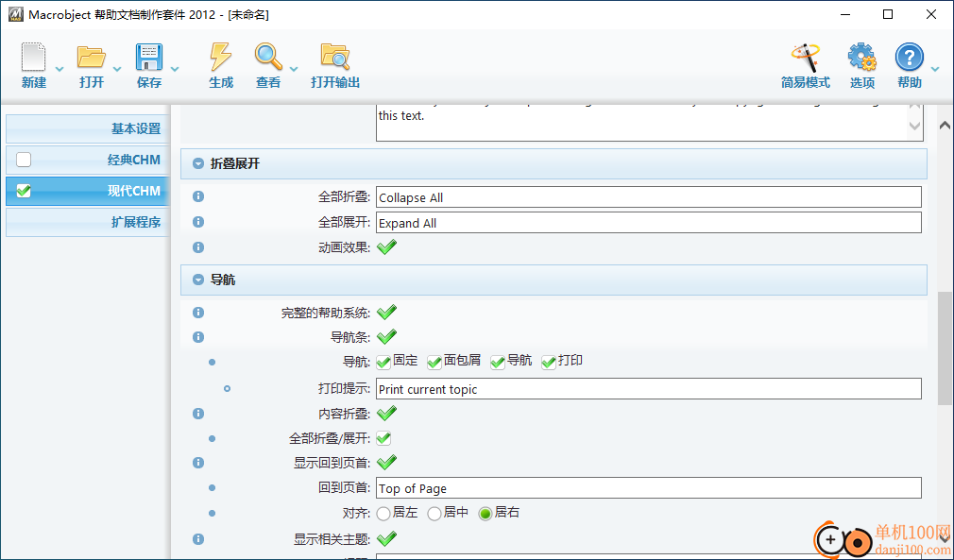Viewport: 954px width, 560px height.
Task: Switch to 简易模式 with the wand icon
Action: click(x=805, y=58)
